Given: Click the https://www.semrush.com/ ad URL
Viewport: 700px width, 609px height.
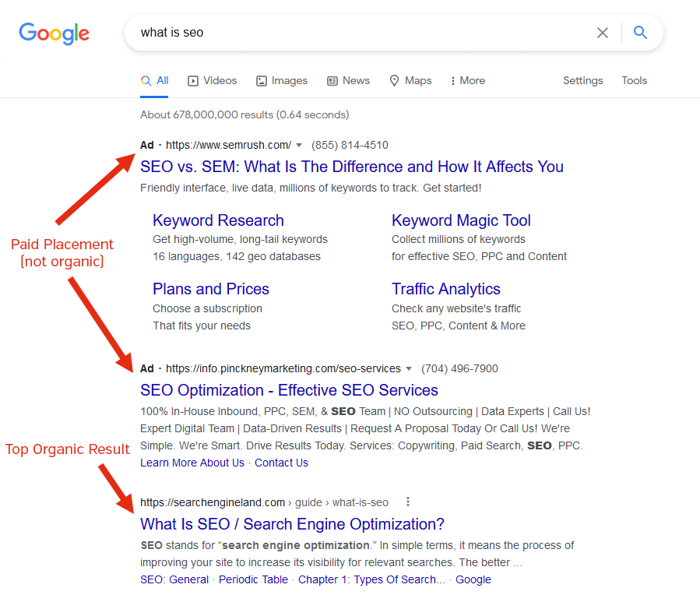Looking at the screenshot, I should coord(229,145).
